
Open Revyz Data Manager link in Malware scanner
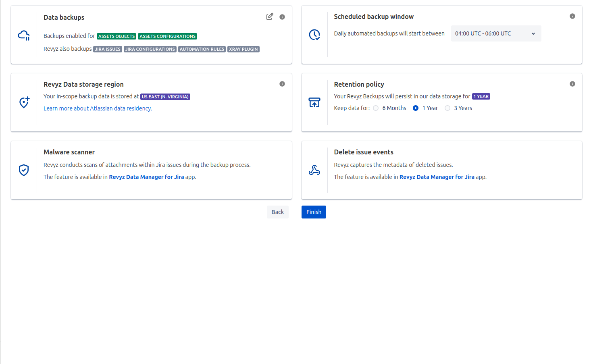click(x=146, y=177)
